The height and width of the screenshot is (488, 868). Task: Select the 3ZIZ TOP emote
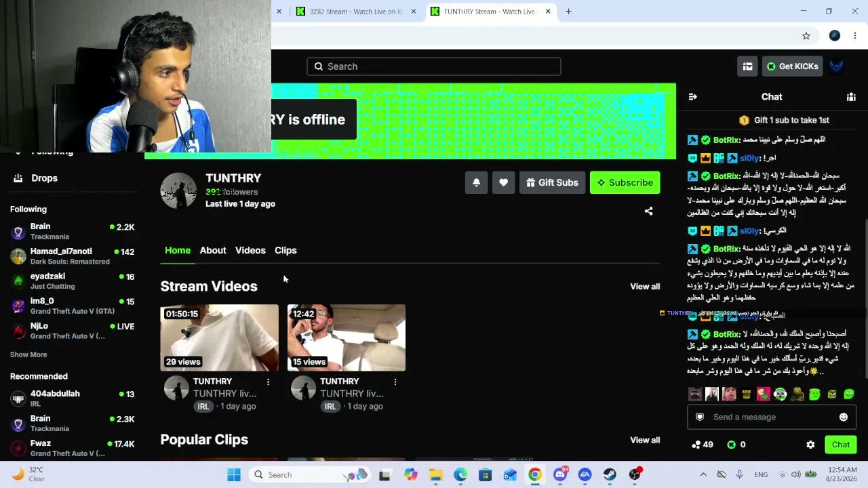[x=746, y=394]
